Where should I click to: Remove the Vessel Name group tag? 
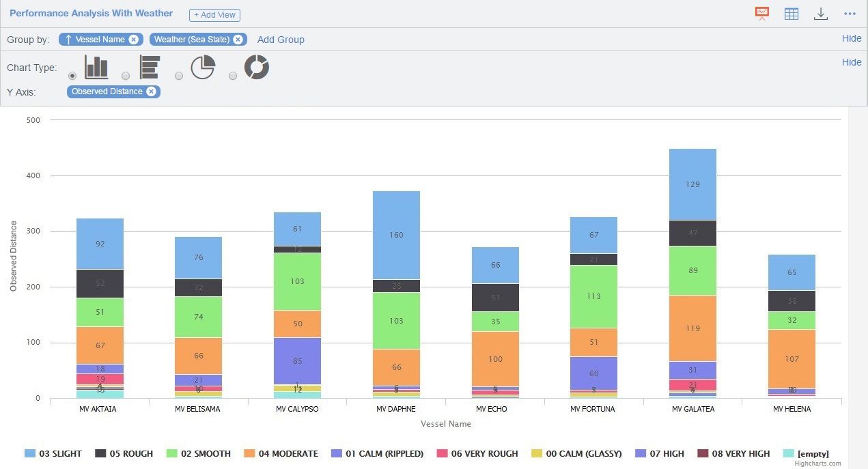click(x=134, y=40)
